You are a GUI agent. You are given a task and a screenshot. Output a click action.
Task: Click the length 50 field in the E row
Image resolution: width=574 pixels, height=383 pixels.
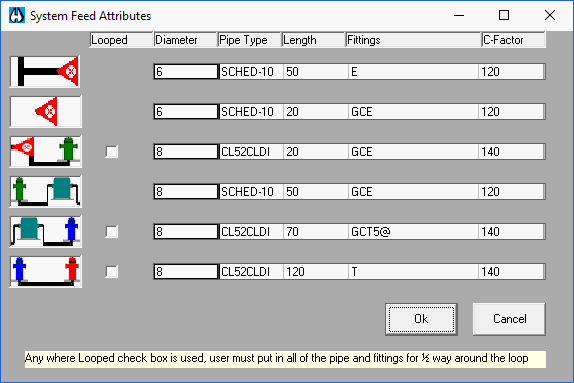(x=316, y=71)
